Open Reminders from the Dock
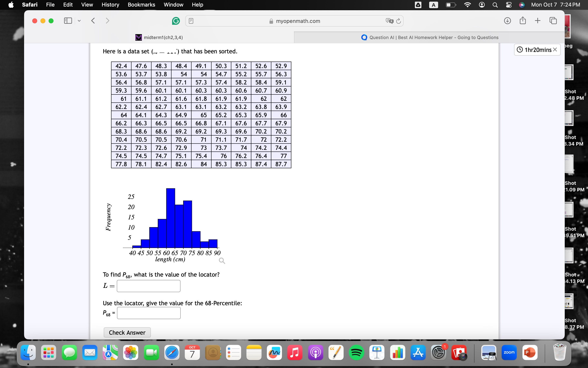 click(x=234, y=352)
